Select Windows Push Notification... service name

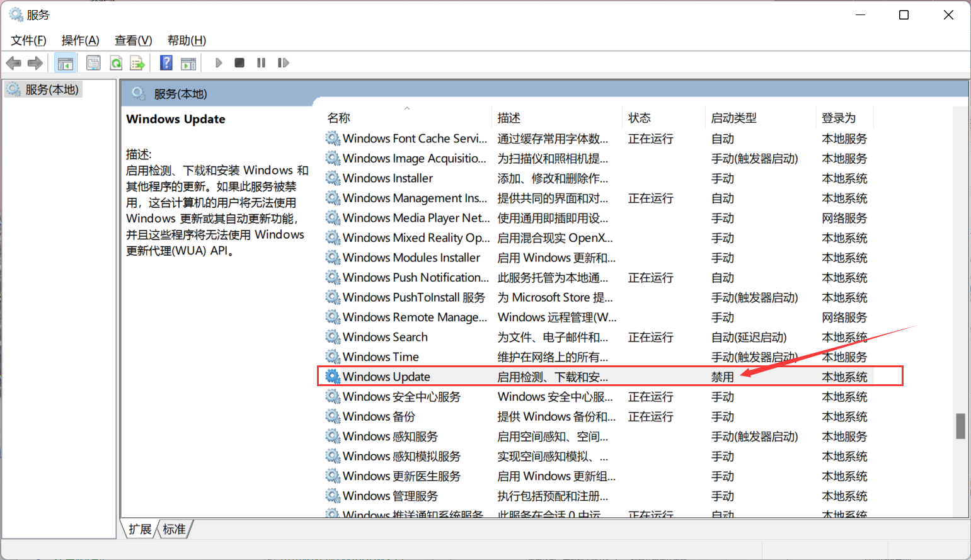click(416, 277)
